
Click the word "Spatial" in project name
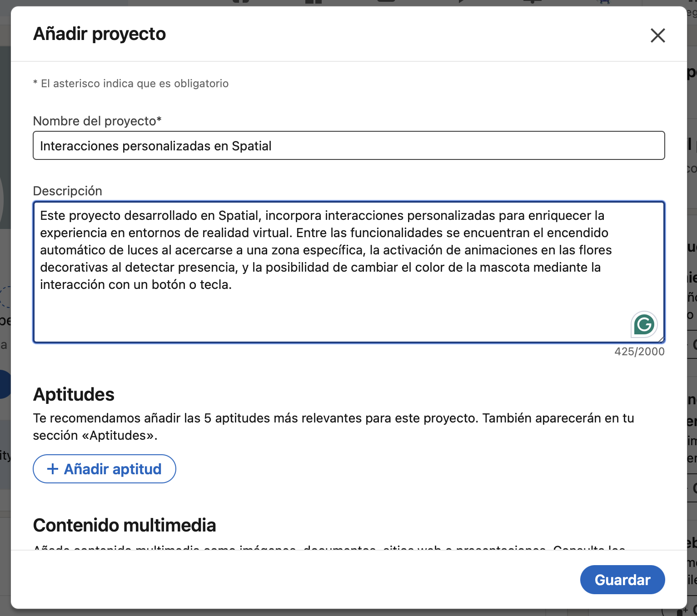(x=251, y=146)
